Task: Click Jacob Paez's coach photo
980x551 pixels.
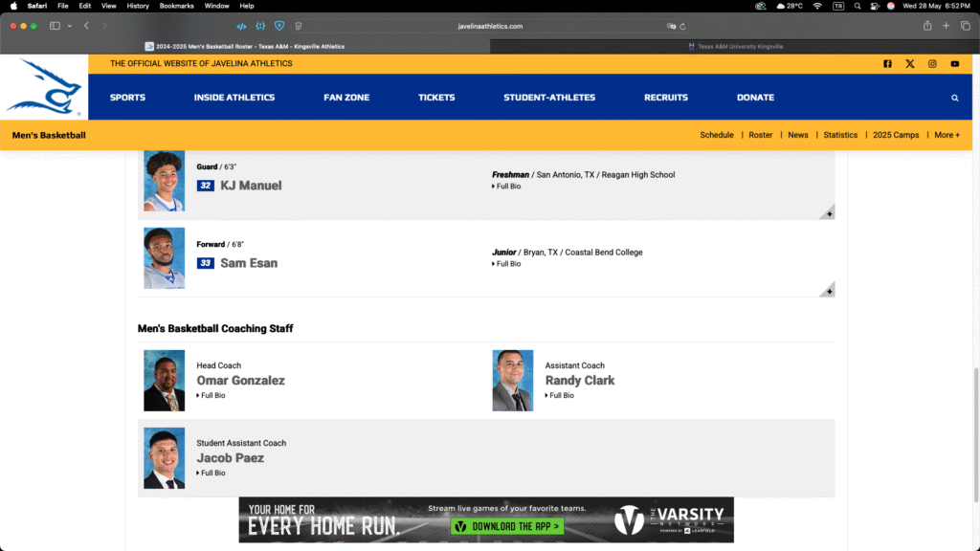Action: click(x=164, y=458)
